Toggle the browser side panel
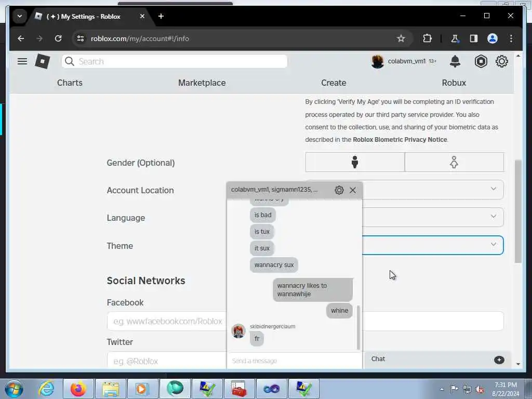The image size is (532, 399). coord(474,38)
